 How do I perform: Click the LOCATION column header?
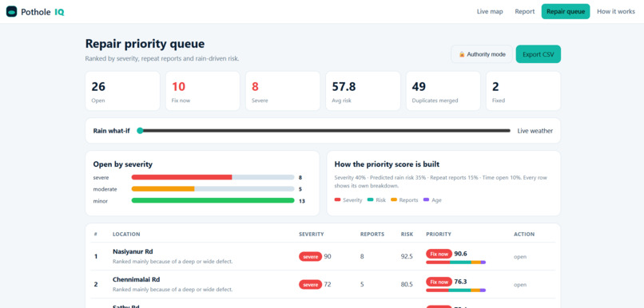click(x=126, y=234)
